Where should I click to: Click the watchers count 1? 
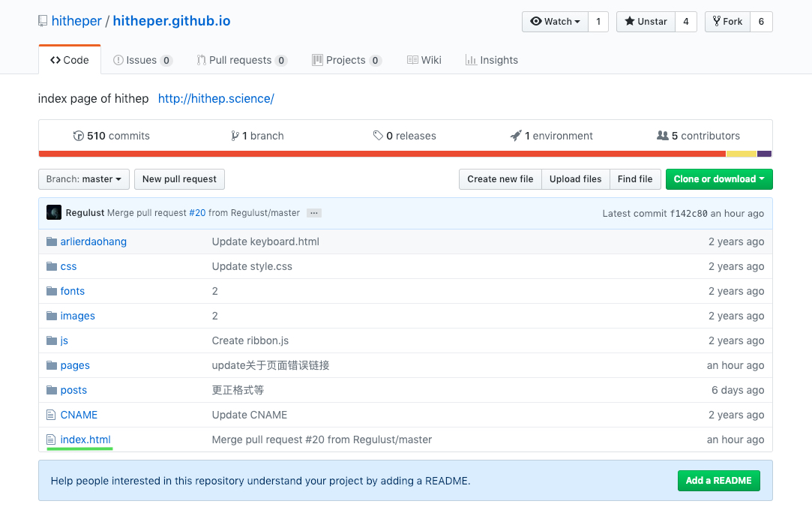pos(598,22)
